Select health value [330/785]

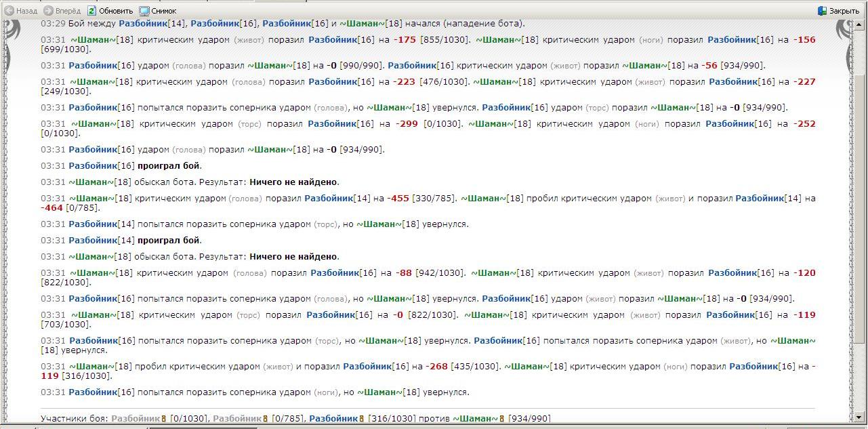[x=436, y=198]
